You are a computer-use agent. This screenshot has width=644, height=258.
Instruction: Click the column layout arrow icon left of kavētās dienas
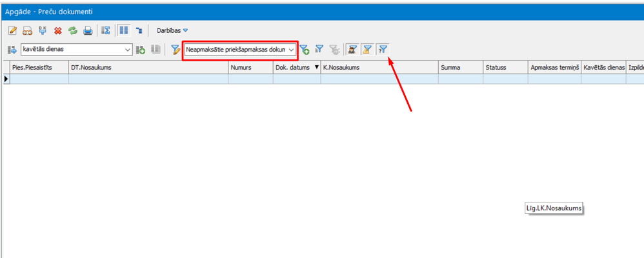pyautogui.click(x=12, y=50)
